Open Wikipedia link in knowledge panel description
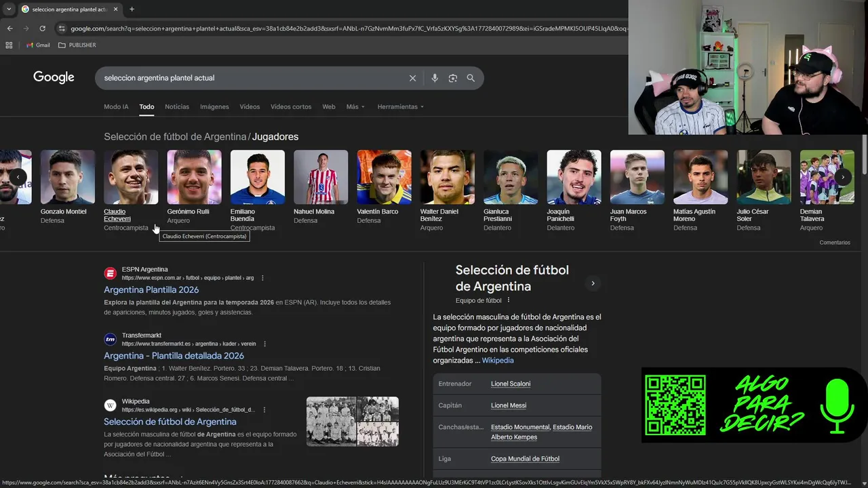This screenshot has height=488, width=868. [x=498, y=361]
